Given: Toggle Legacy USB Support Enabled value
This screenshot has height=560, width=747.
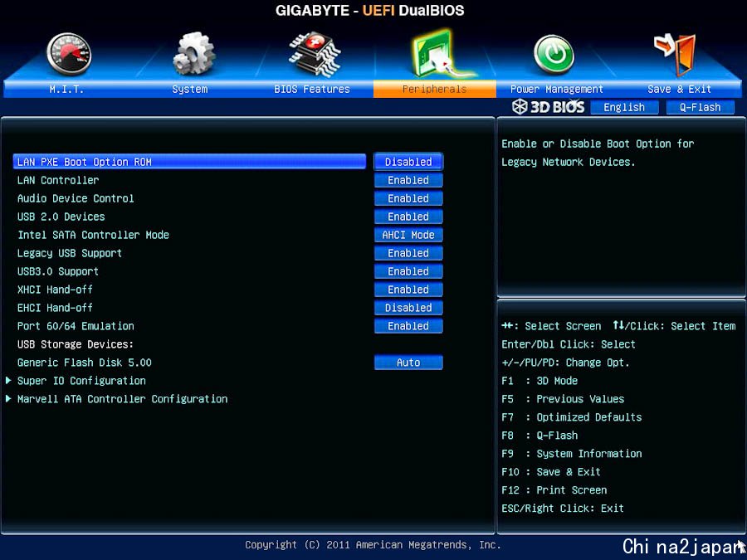Looking at the screenshot, I should (x=408, y=253).
